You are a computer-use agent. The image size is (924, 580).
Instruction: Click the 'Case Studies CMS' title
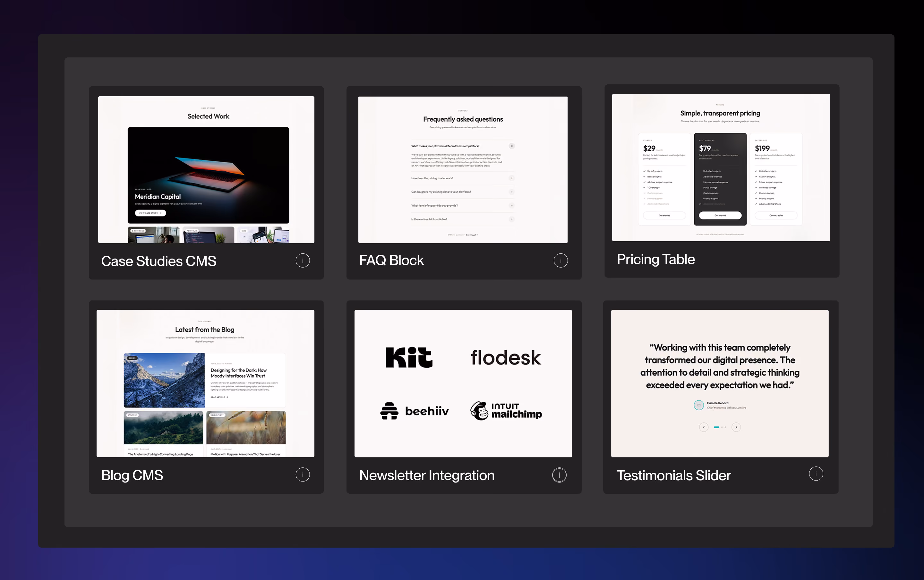click(x=158, y=261)
